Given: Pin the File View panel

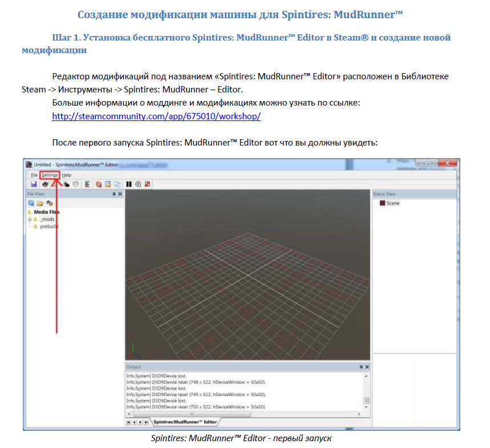Looking at the screenshot, I should 114,194.
